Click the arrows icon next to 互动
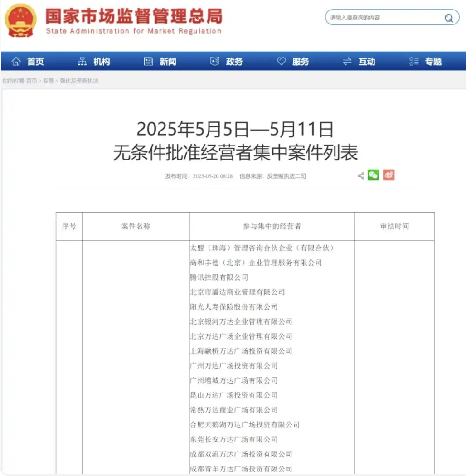The width and height of the screenshot is (466, 476). click(x=347, y=62)
